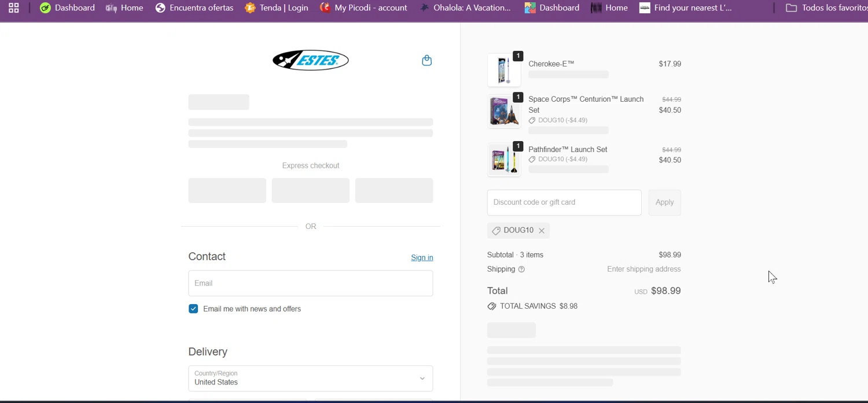The height and width of the screenshot is (403, 868).
Task: Click the Enter shipping address text
Action: [643, 269]
